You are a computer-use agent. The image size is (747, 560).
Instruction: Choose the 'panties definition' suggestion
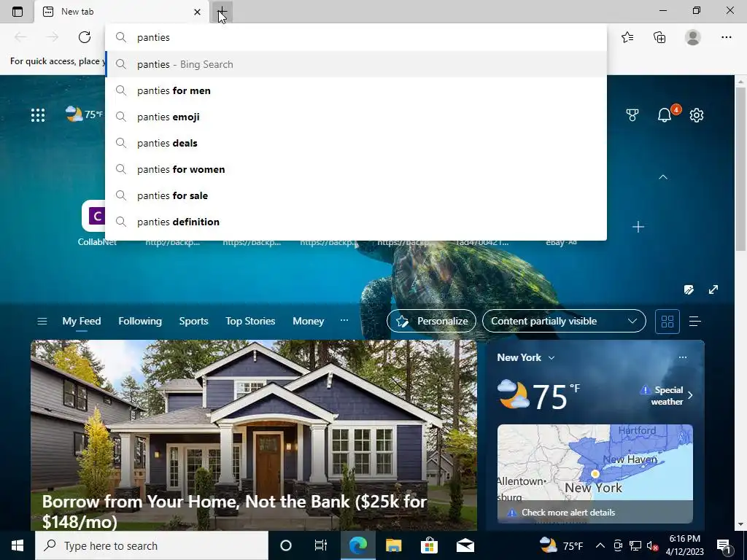356,222
